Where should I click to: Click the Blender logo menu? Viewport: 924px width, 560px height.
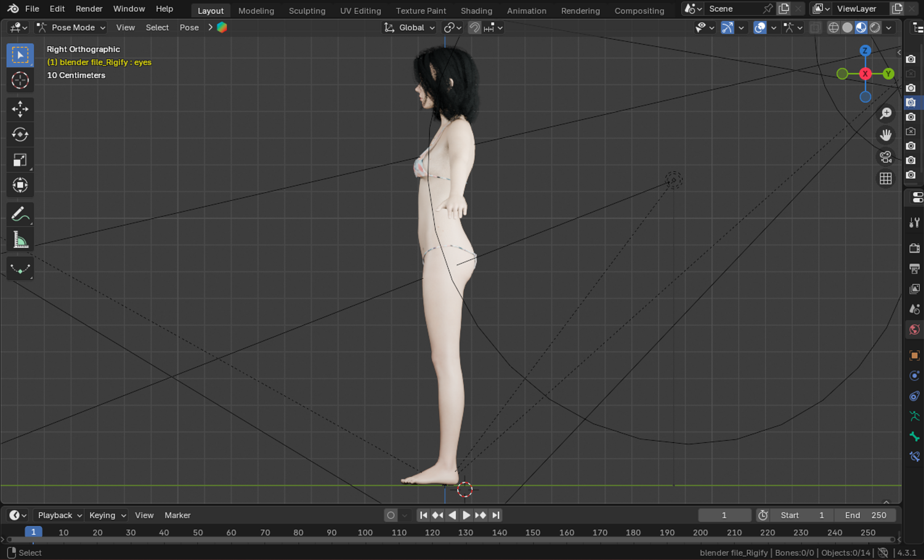(13, 9)
